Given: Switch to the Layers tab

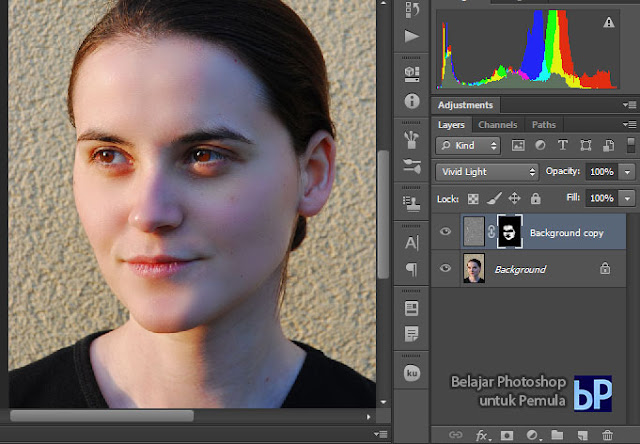Looking at the screenshot, I should pyautogui.click(x=451, y=124).
